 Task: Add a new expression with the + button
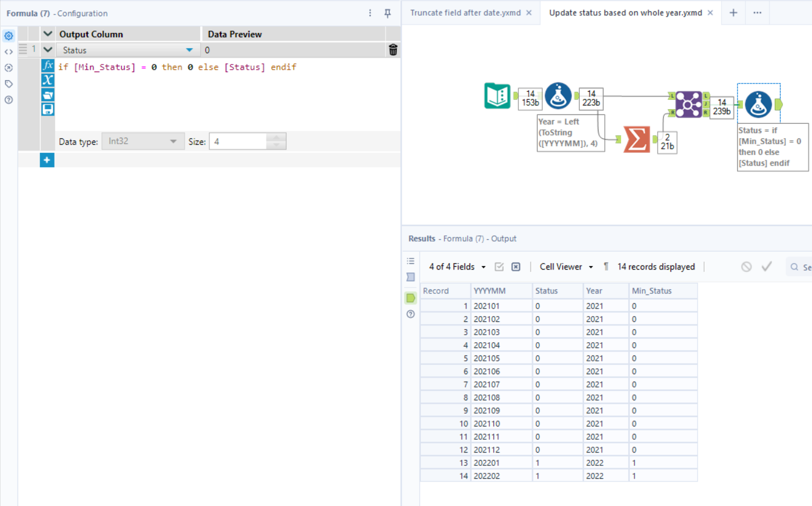pyautogui.click(x=47, y=159)
